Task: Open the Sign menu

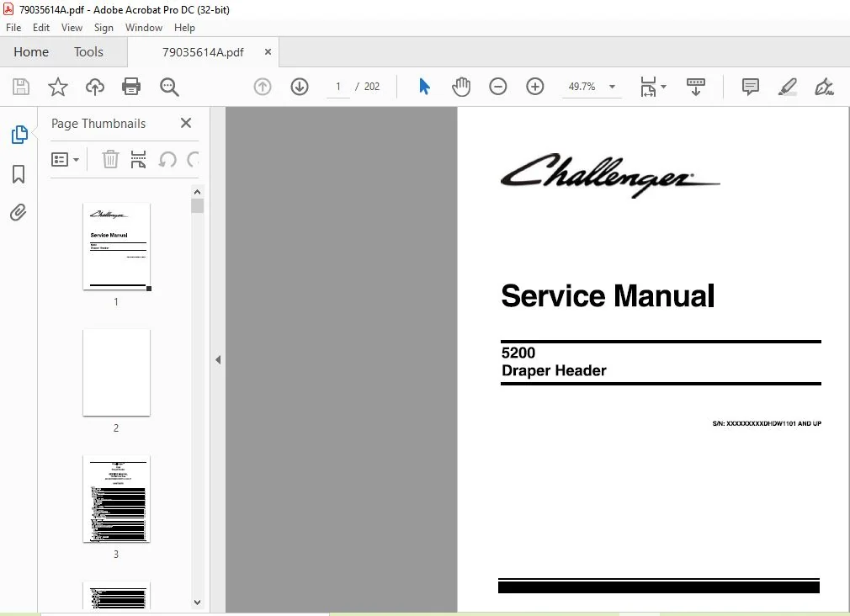Action: (x=104, y=28)
